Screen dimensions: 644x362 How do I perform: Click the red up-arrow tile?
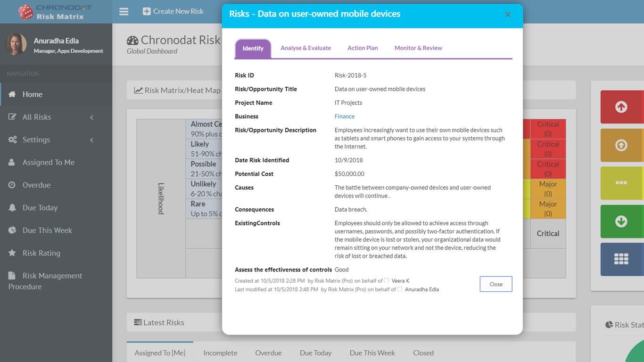point(622,107)
